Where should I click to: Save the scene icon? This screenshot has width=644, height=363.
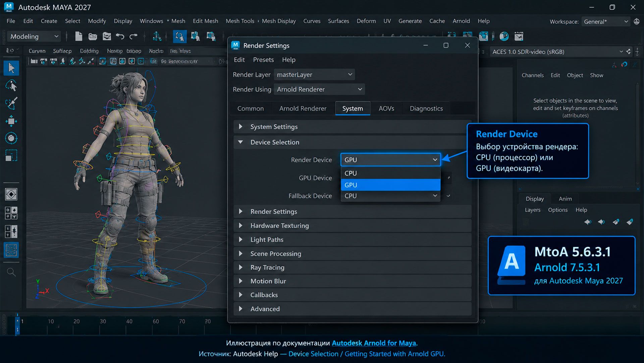pyautogui.click(x=107, y=36)
